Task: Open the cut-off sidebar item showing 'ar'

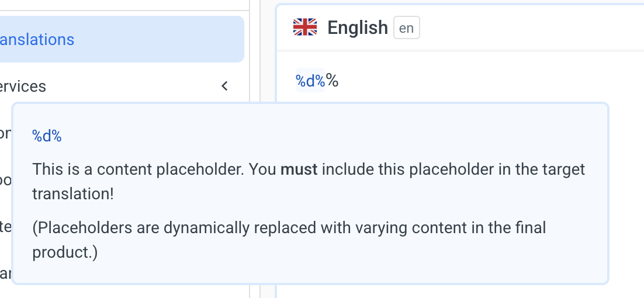Action: pos(5,273)
